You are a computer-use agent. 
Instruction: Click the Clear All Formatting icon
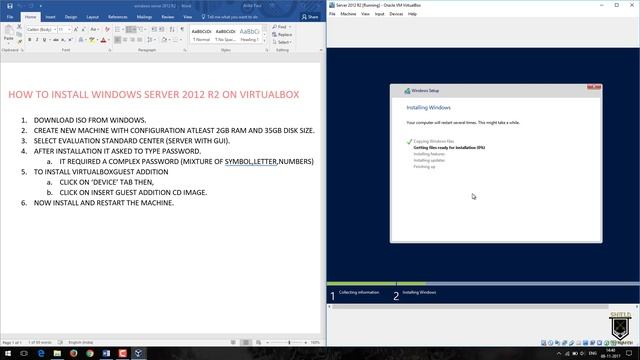tap(107, 29)
